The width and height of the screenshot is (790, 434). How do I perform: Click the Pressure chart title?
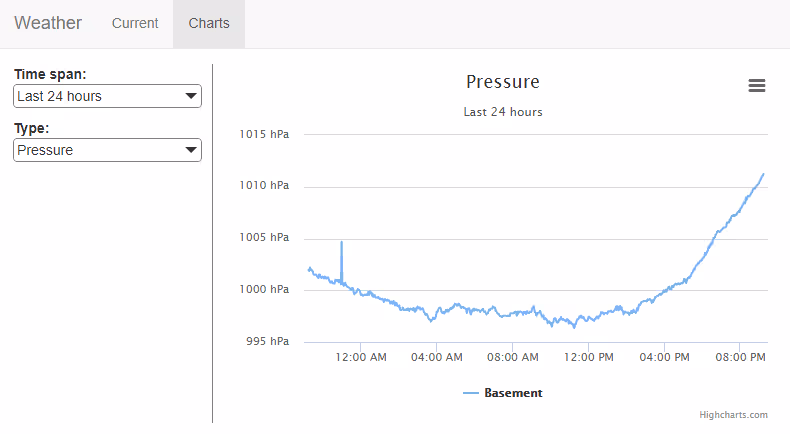[x=503, y=82]
